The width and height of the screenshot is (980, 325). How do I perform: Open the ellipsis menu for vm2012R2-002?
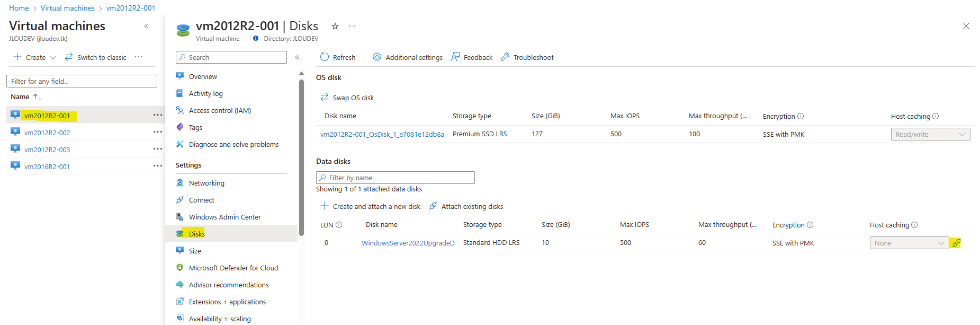(x=158, y=132)
